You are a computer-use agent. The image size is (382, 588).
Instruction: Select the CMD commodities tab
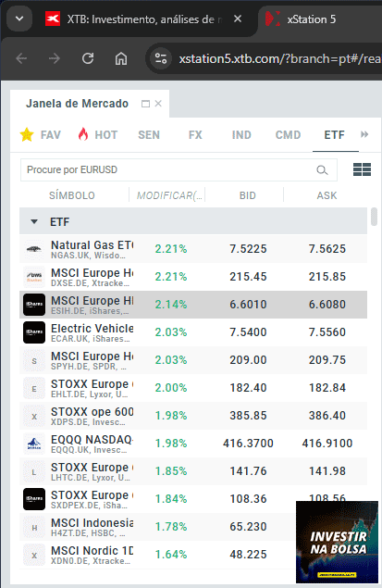tap(288, 134)
